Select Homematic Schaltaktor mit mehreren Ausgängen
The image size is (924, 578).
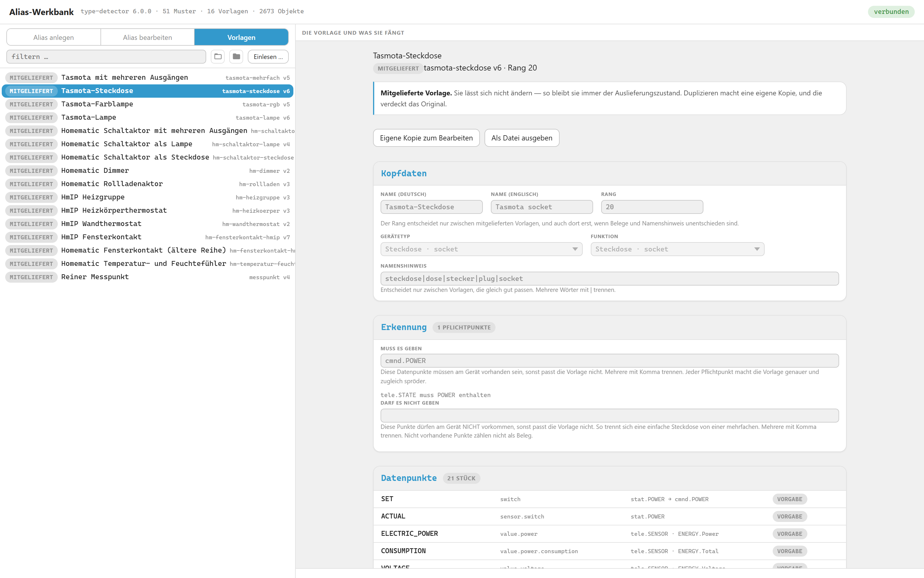[x=147, y=131]
